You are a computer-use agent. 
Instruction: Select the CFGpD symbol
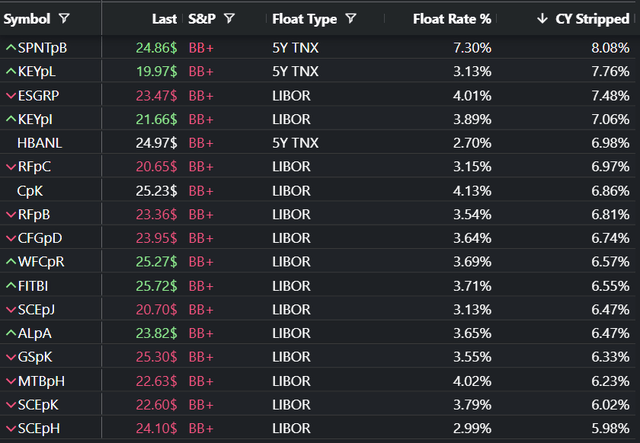pyautogui.click(x=40, y=238)
